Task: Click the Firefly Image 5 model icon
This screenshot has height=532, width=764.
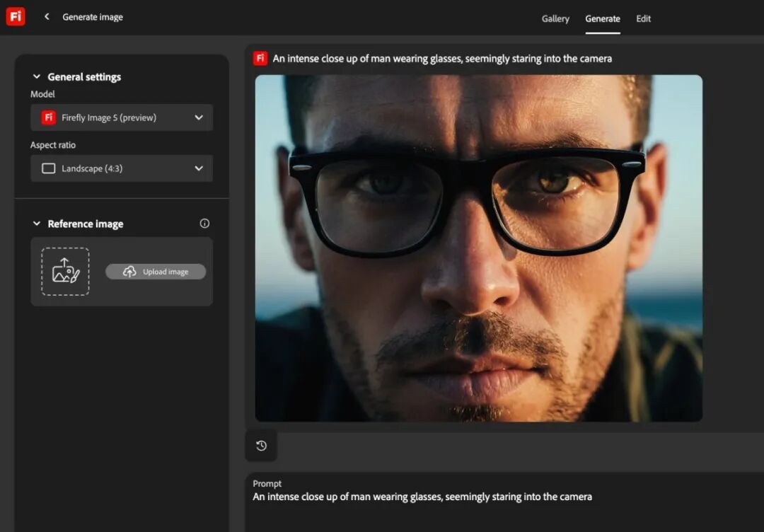Action: tap(47, 117)
